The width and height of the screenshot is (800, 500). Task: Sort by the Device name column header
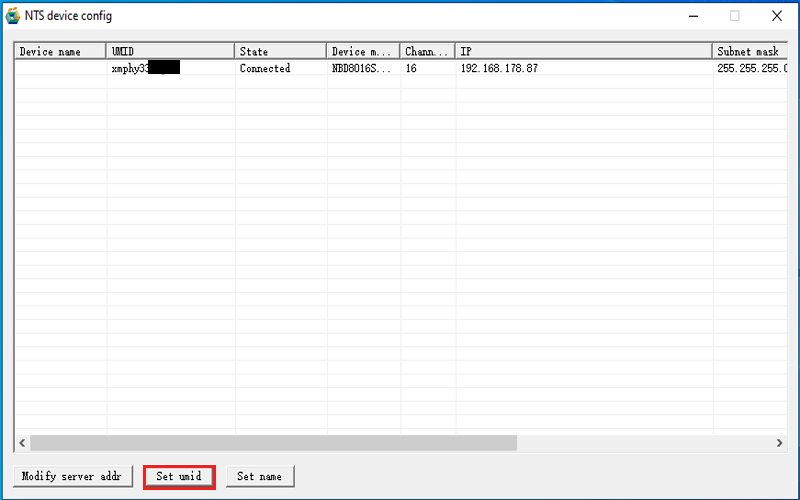[x=60, y=51]
